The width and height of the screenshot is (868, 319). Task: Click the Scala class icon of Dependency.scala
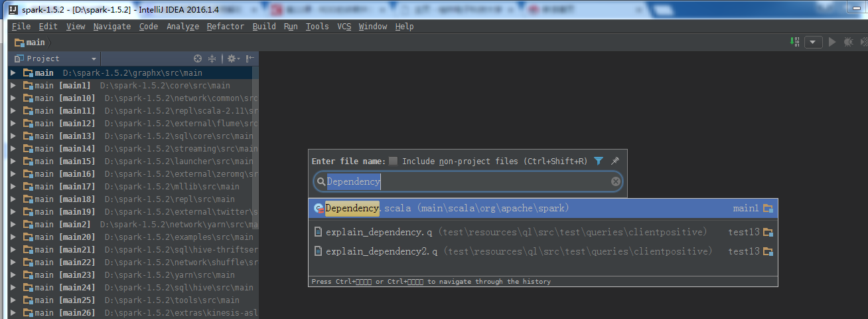click(319, 208)
